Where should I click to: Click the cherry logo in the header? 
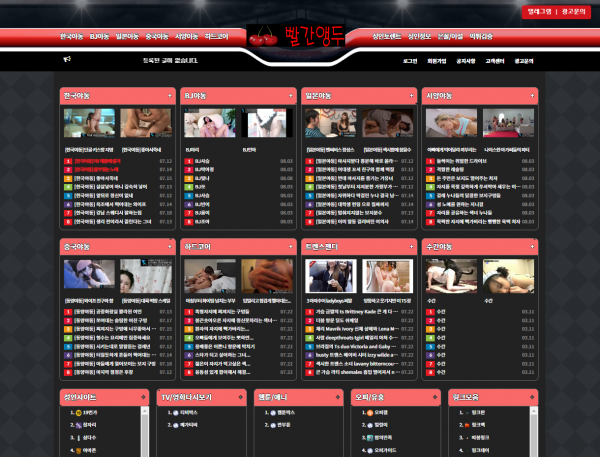(x=264, y=33)
